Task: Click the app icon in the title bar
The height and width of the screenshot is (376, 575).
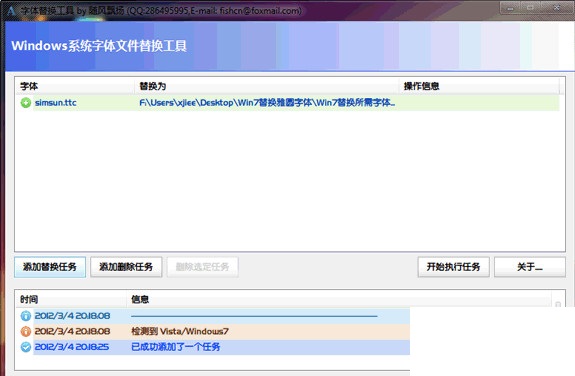Action: [11, 11]
